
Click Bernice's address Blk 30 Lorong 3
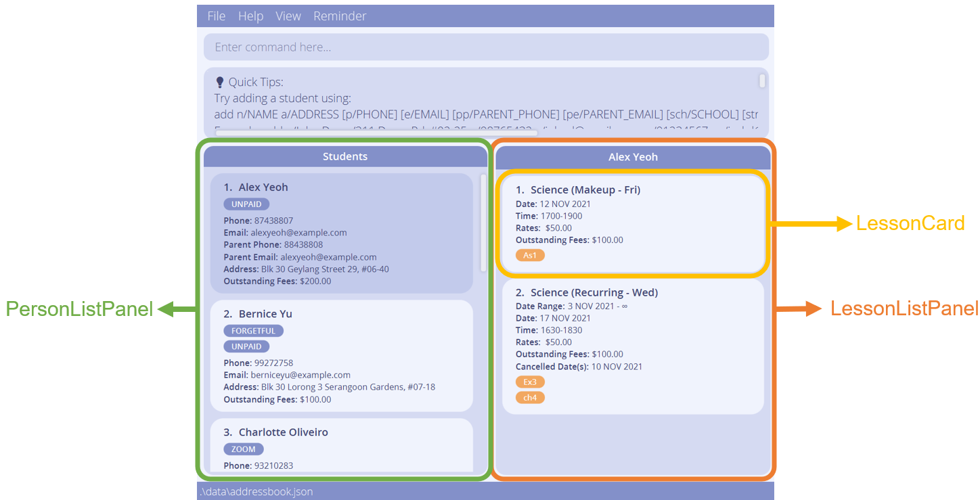(348, 388)
